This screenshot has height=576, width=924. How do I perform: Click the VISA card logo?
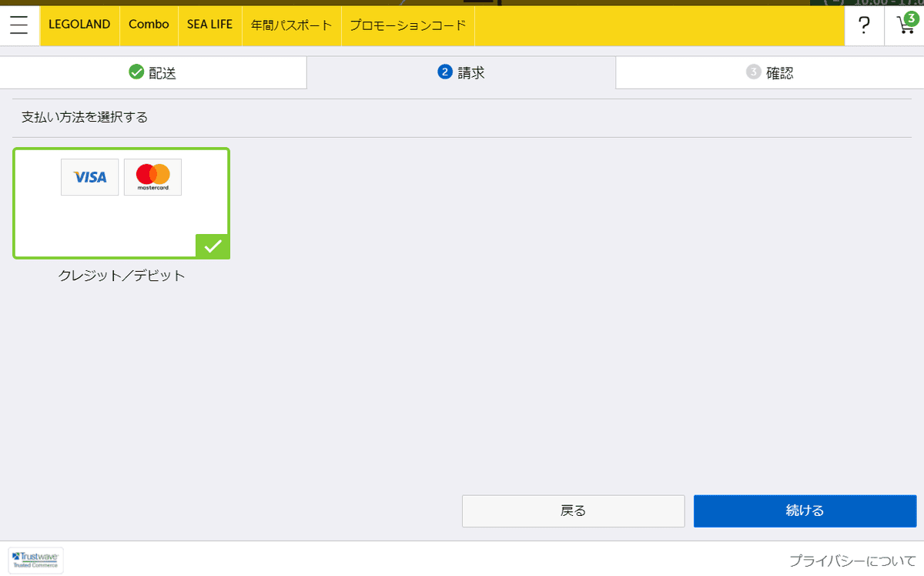point(89,176)
